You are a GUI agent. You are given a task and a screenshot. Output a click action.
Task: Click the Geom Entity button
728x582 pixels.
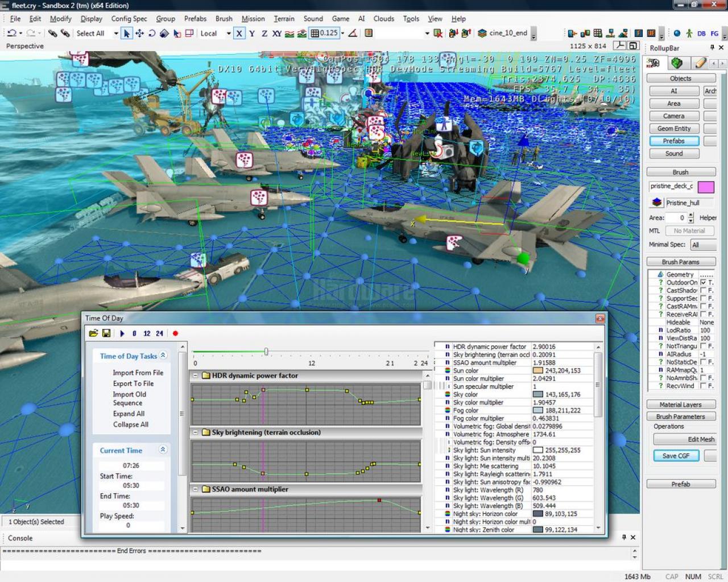(674, 129)
